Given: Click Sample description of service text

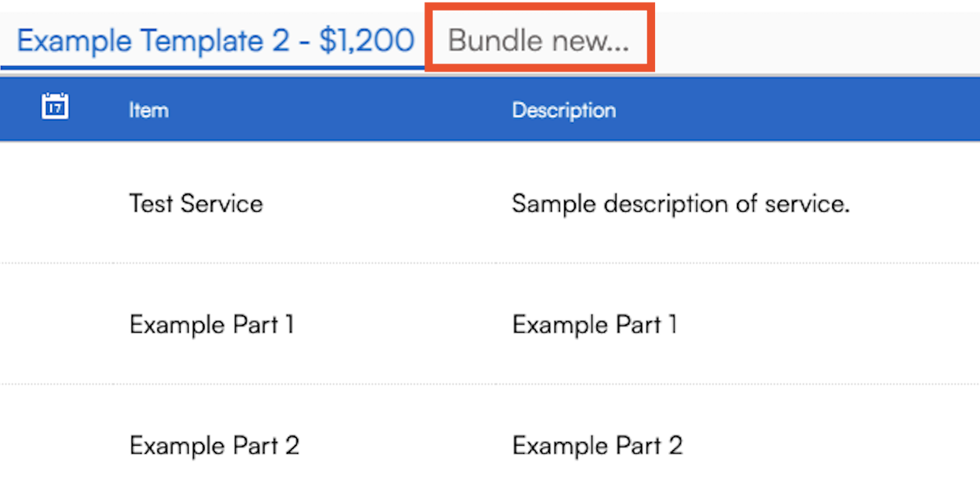Looking at the screenshot, I should coord(680,204).
